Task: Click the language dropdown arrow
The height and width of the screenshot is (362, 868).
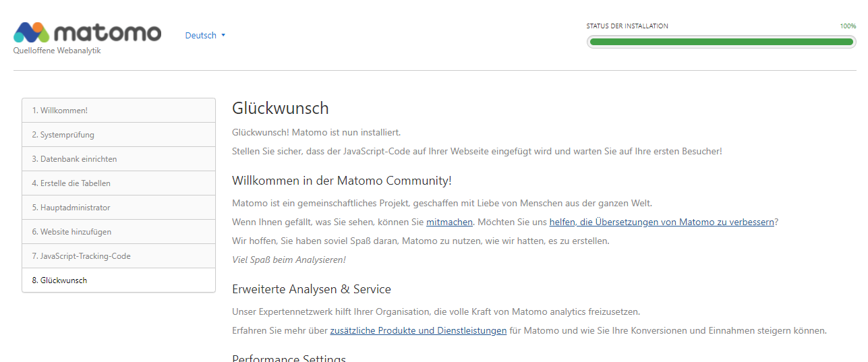Action: point(223,36)
